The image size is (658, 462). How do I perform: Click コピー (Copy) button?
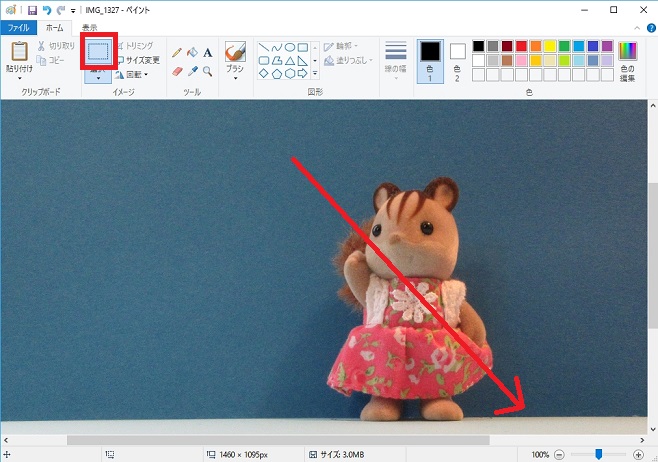[x=51, y=60]
